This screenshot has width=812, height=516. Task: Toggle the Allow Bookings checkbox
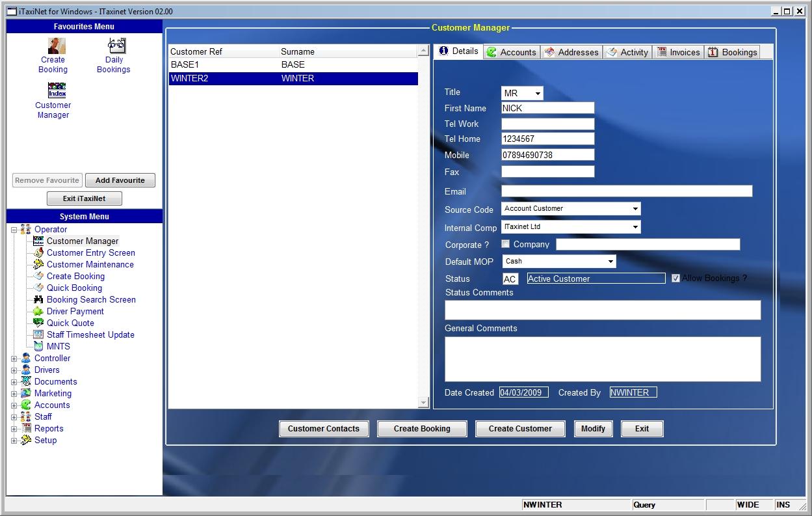[x=675, y=278]
